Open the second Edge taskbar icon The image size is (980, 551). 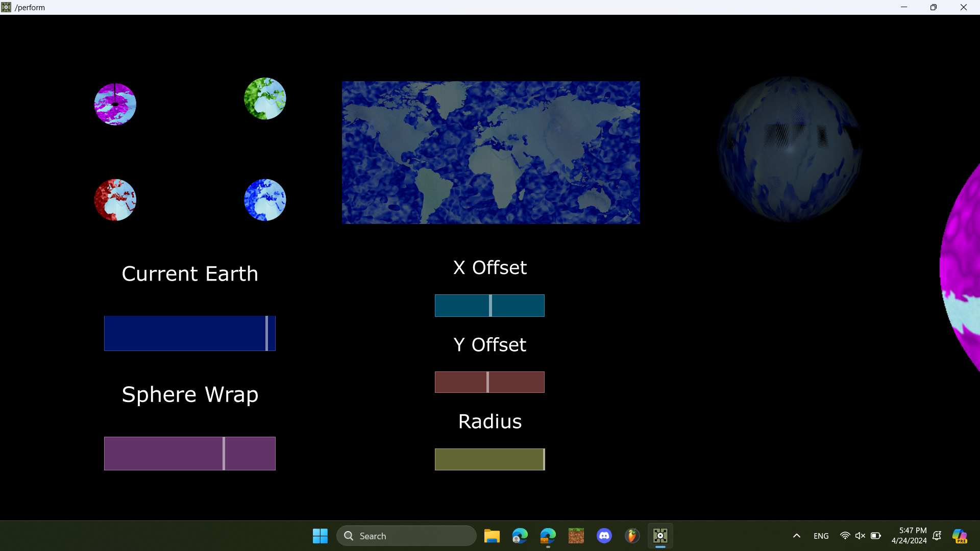[548, 536]
